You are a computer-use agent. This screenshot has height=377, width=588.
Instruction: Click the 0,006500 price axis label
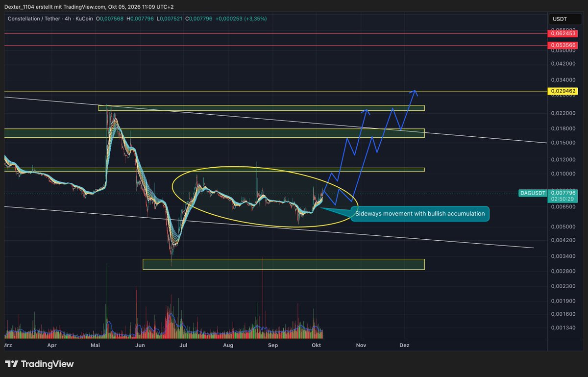563,208
